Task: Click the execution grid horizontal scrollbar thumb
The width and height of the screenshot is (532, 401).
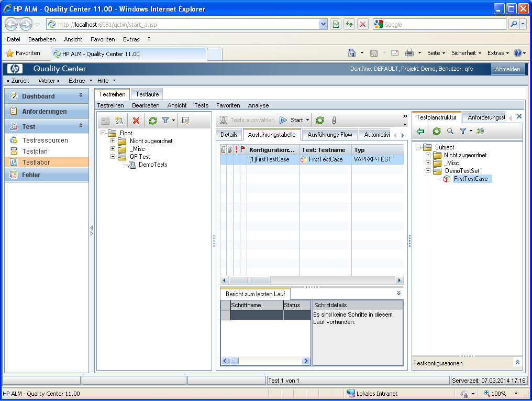Action: coord(249,280)
